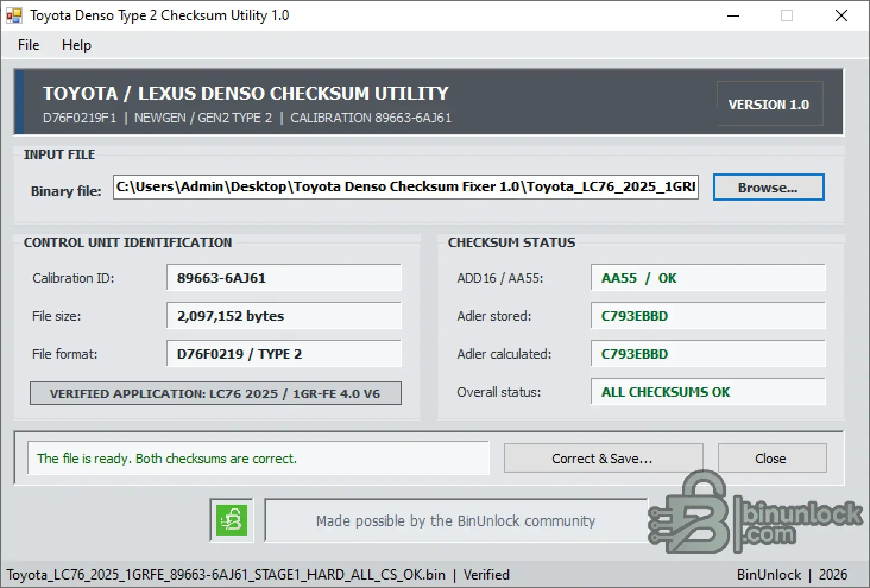Click the ADD16 / AA55 status field

708,278
